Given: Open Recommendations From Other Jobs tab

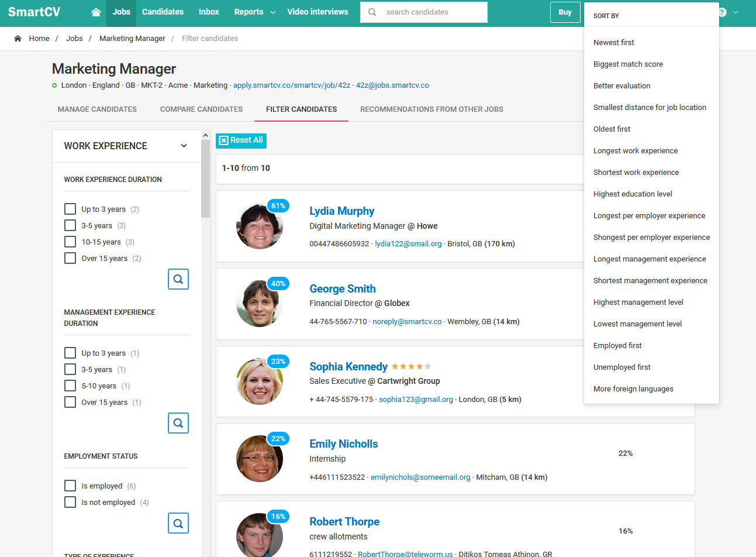Looking at the screenshot, I should [x=431, y=109].
